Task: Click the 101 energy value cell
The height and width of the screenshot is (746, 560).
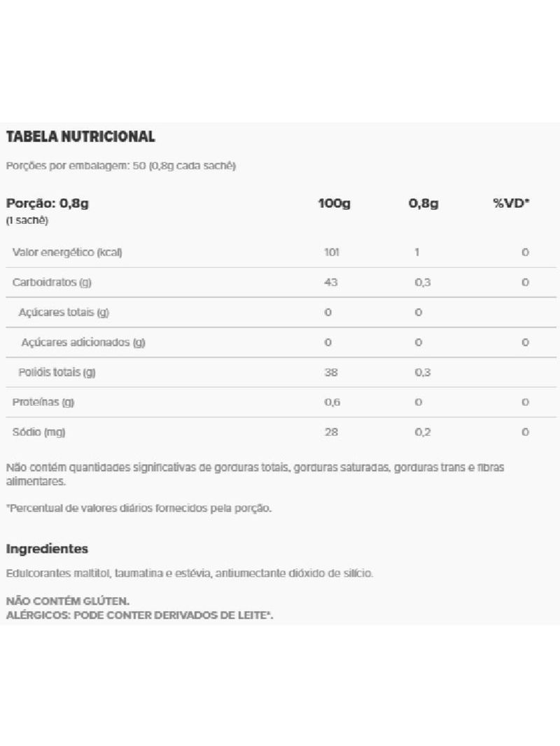Action: (x=331, y=252)
